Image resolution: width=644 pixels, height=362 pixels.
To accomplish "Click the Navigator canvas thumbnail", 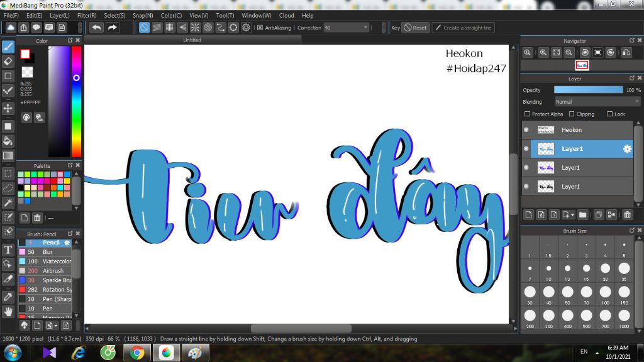I will (x=582, y=65).
